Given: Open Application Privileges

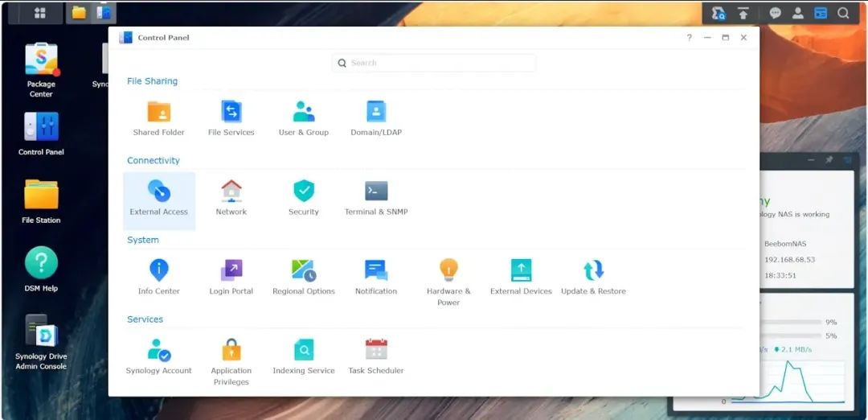Looking at the screenshot, I should 231,362.
